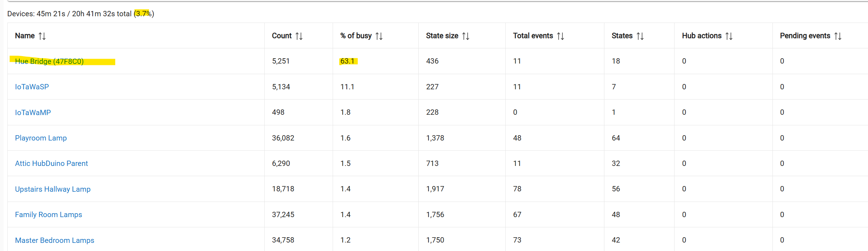The width and height of the screenshot is (868, 251).
Task: Open Family Room Lamps device
Action: (49, 215)
